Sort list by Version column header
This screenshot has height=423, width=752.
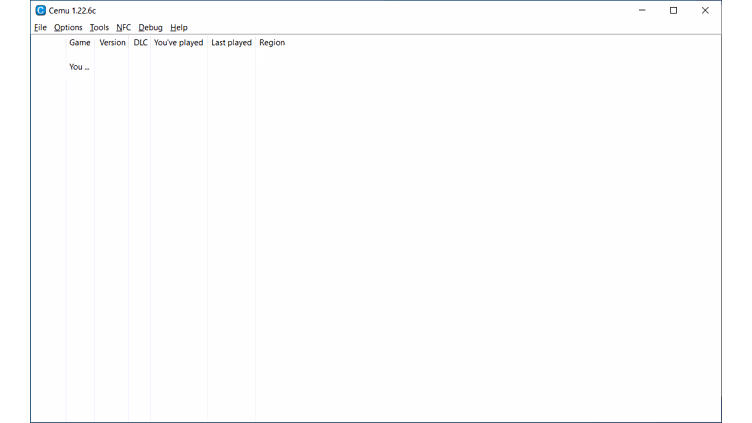pyautogui.click(x=112, y=43)
